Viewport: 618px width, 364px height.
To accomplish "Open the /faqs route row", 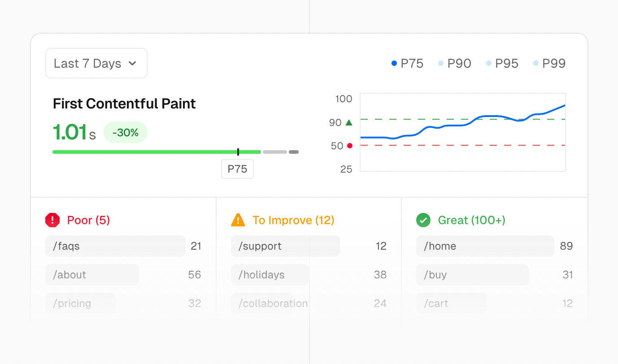I will click(x=115, y=246).
